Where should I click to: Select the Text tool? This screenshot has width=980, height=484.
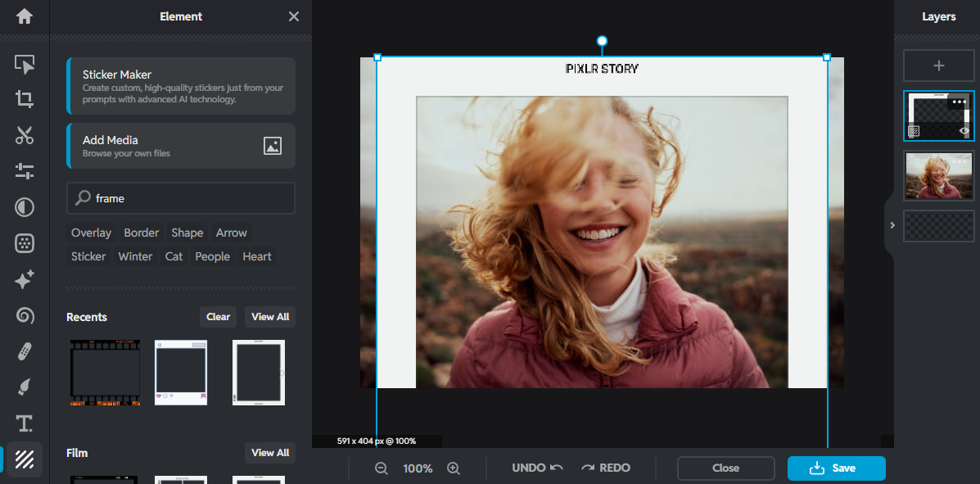point(25,423)
